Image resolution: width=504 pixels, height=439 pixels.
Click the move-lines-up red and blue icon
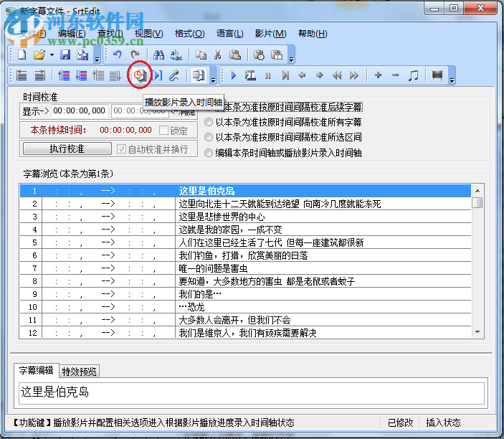click(64, 75)
